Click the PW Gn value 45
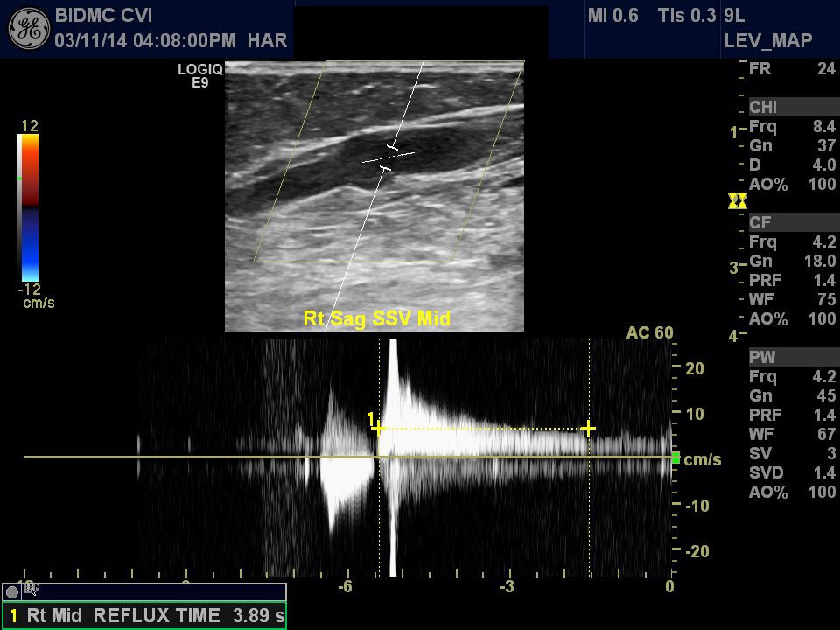 coord(824,396)
